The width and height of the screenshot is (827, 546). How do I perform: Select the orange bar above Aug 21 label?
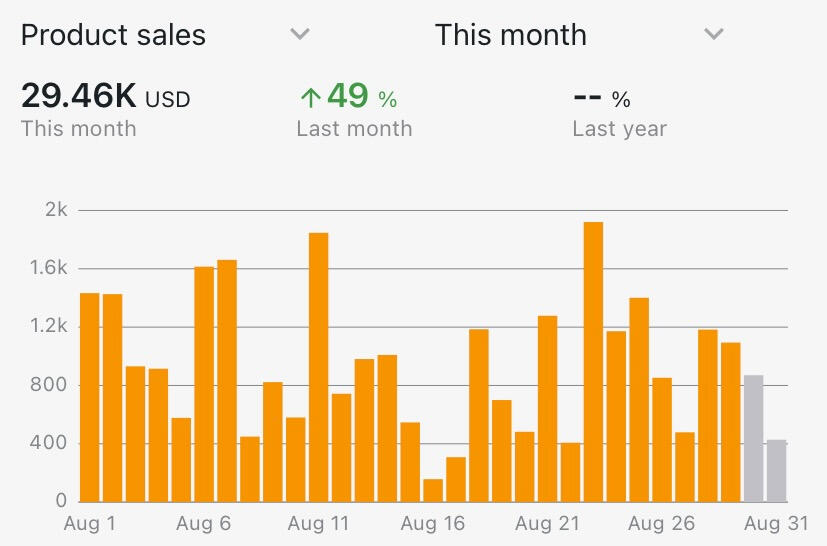coord(547,408)
